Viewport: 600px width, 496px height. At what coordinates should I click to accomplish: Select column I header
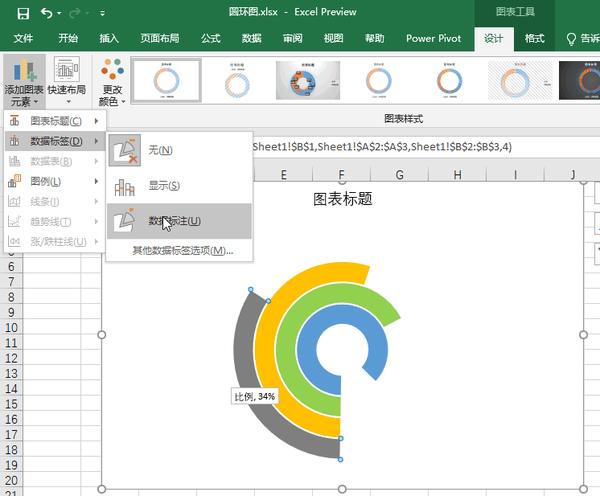coord(515,175)
